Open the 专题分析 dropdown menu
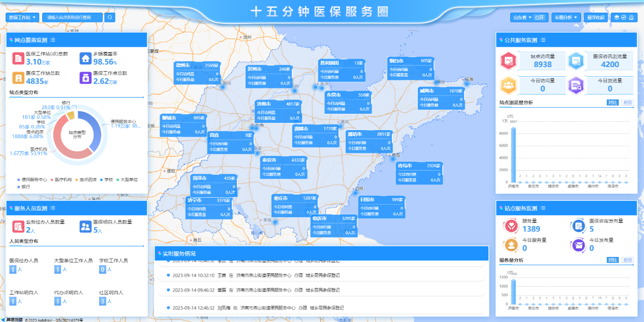Image resolution: width=644 pixels, height=322 pixels. [x=566, y=17]
